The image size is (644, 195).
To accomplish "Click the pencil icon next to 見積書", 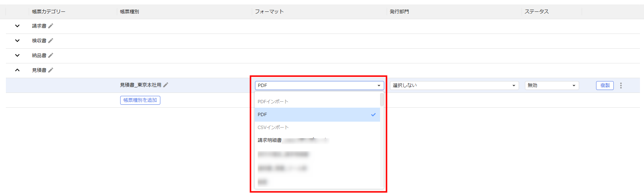I will 51,70.
